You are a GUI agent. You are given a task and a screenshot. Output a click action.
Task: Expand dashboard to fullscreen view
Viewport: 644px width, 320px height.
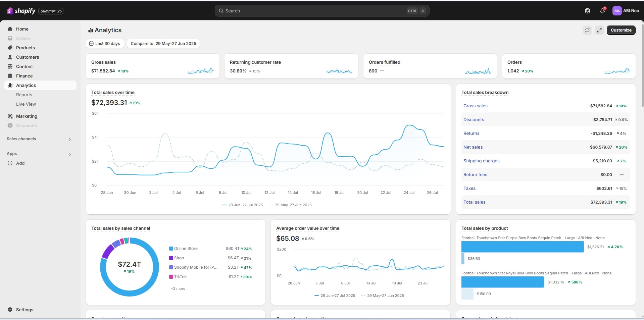tap(599, 30)
